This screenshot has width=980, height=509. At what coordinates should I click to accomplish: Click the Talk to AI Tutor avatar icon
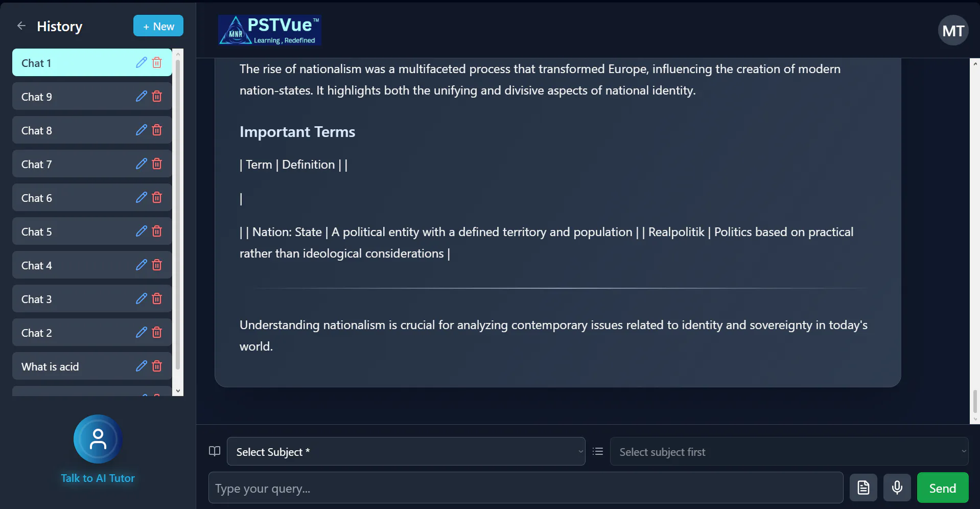[98, 439]
